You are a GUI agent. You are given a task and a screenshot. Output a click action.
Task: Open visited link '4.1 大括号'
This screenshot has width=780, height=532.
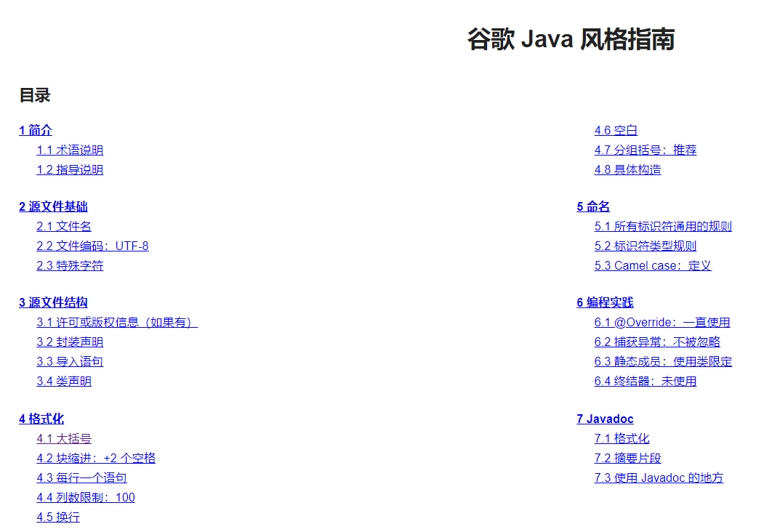(64, 438)
